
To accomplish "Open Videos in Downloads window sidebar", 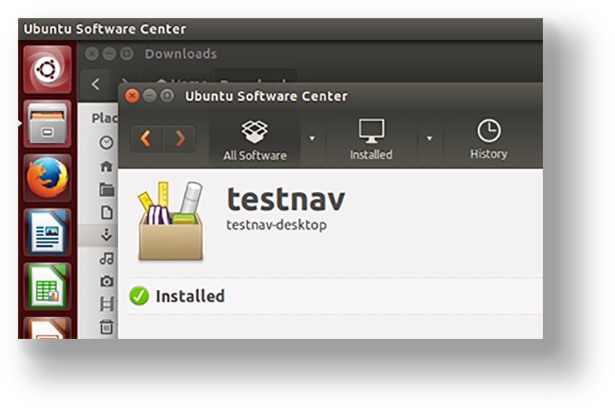I will 107,304.
